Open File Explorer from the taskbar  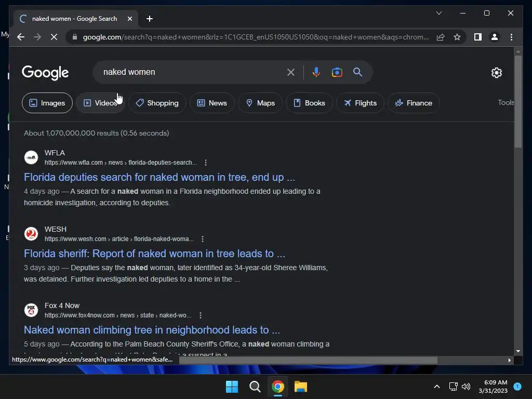301,387
